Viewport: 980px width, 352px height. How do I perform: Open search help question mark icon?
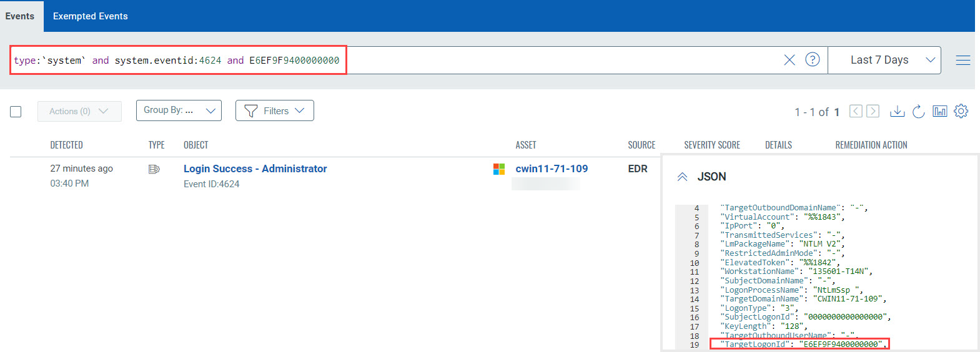click(x=812, y=60)
